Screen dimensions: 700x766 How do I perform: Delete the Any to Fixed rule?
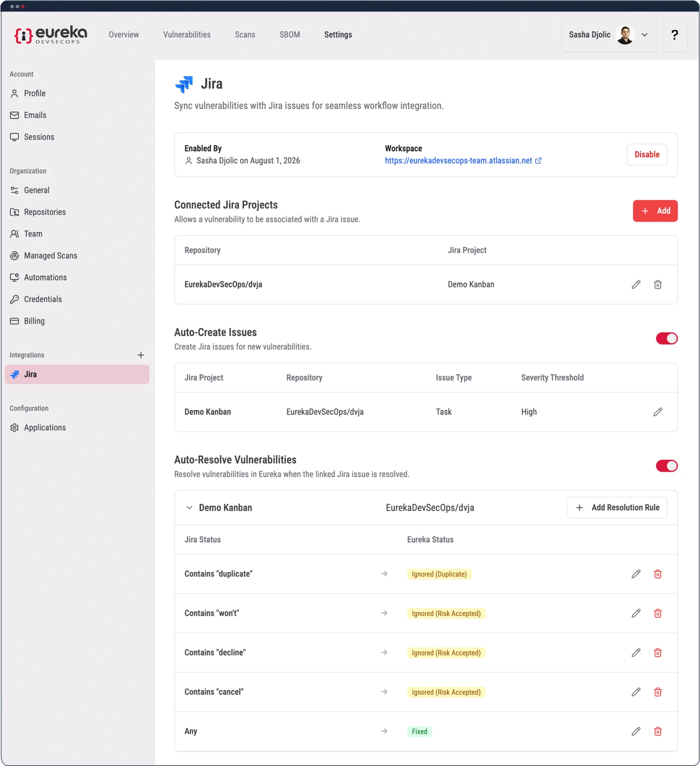658,732
